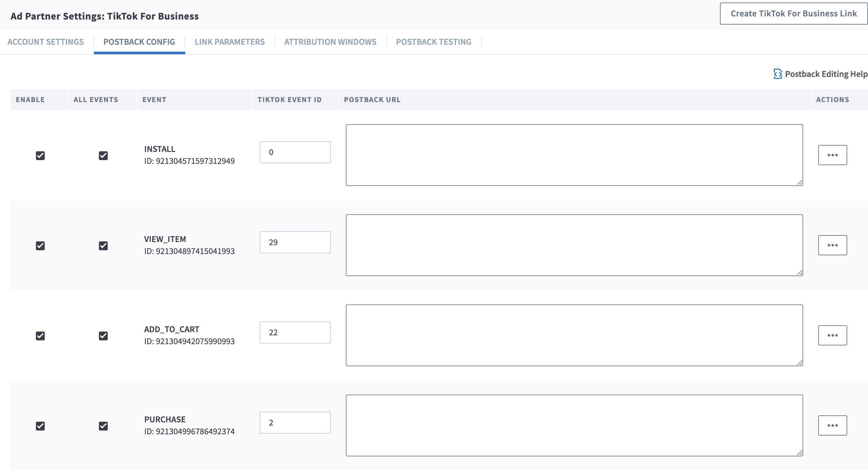Click the three-dot menu for PURCHASE
The width and height of the screenshot is (868, 474).
832,425
